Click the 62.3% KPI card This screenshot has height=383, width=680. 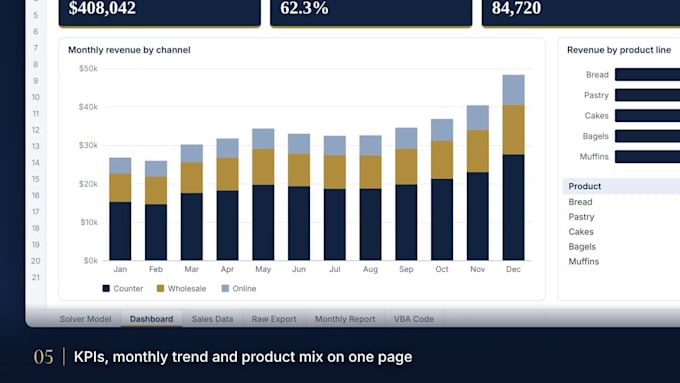pos(371,13)
